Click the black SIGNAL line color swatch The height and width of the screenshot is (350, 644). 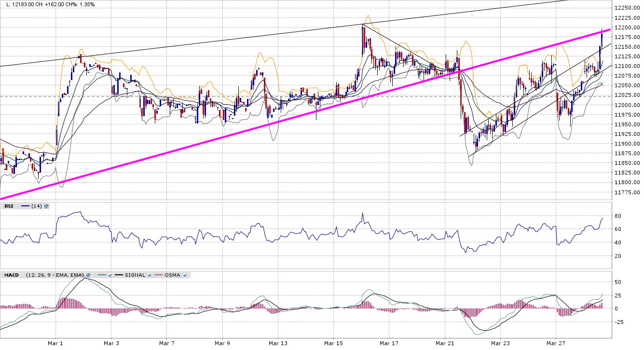click(118, 275)
